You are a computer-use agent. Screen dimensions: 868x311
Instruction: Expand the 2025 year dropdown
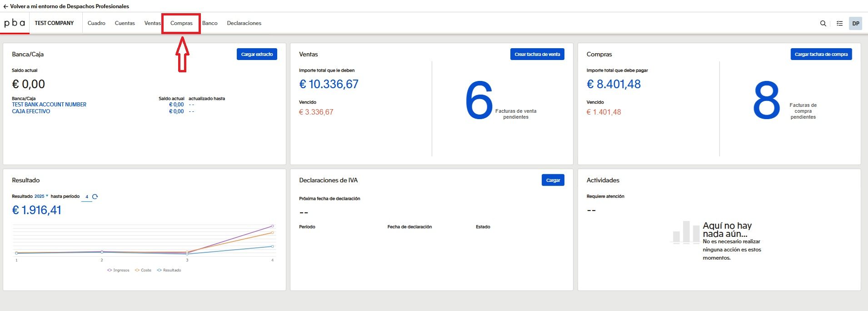click(x=41, y=196)
